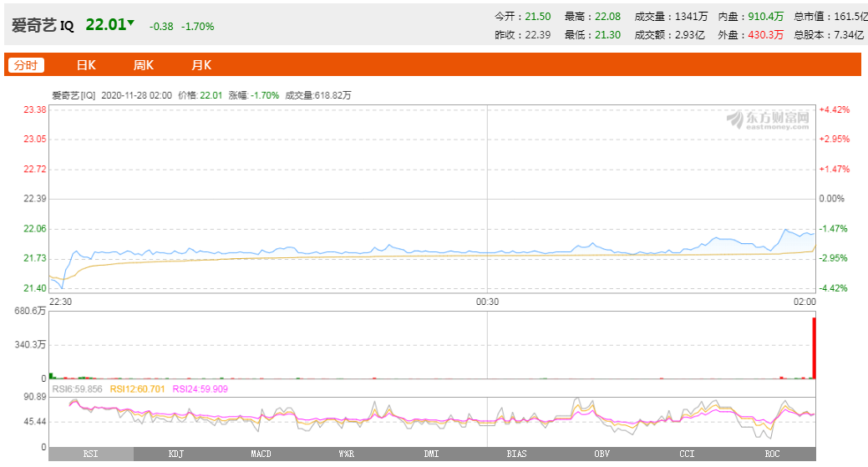The height and width of the screenshot is (467, 868).
Task: Display the OBV indicator
Action: tap(602, 454)
